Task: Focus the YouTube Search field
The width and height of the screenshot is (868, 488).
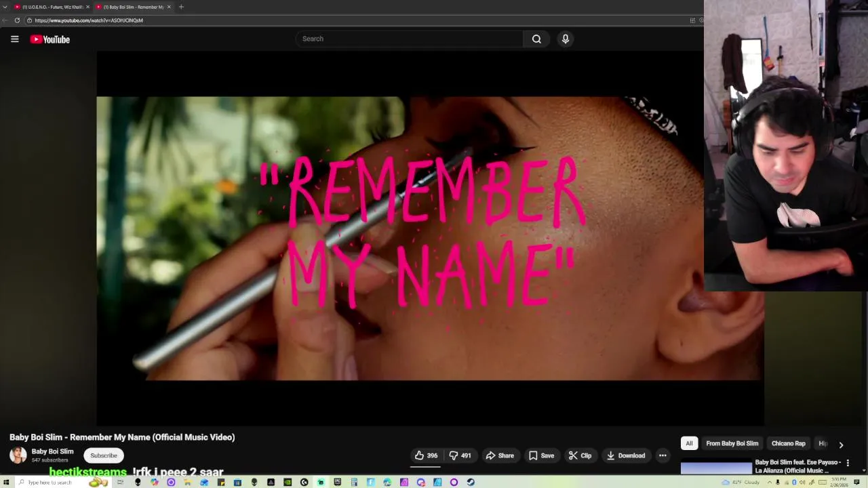Action: tap(409, 39)
